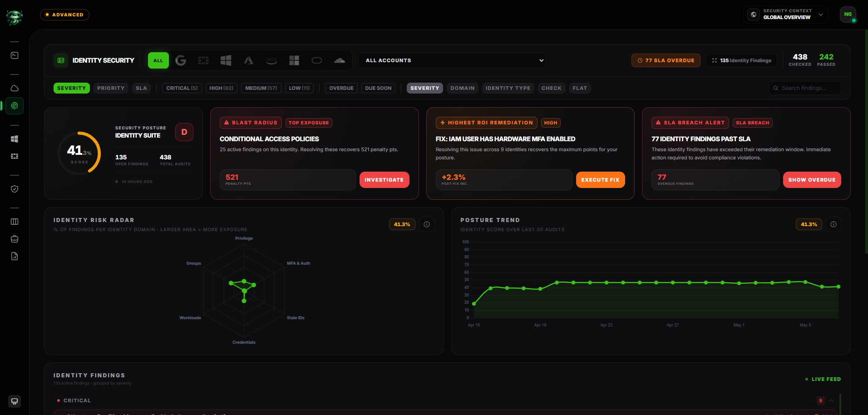Click the LIVE FEED indicator
The image size is (868, 415).
pos(823,379)
